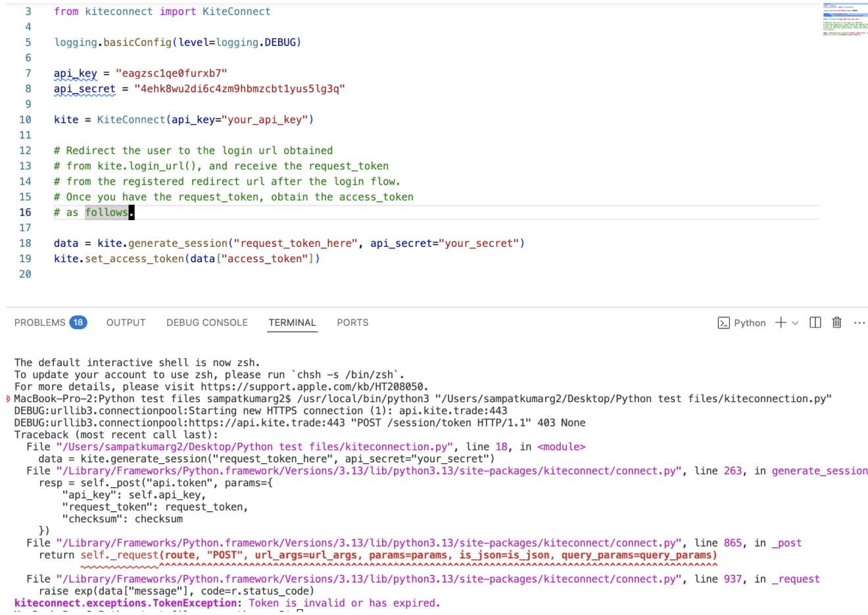Activate the TERMINAL tab
868x615 pixels.
[292, 323]
